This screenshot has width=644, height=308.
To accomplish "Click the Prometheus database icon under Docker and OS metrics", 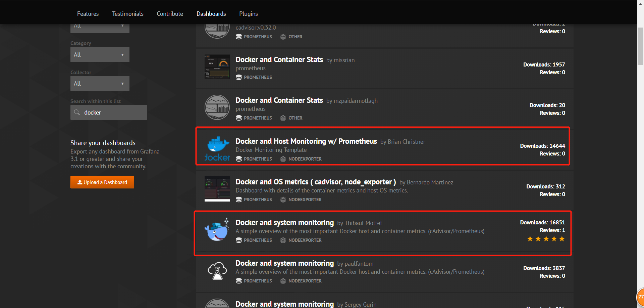I will [239, 200].
